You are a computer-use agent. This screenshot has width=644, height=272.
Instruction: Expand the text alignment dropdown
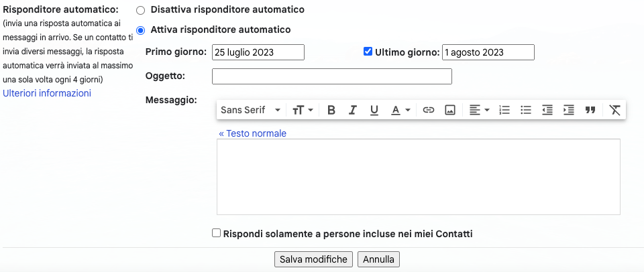[479, 110]
